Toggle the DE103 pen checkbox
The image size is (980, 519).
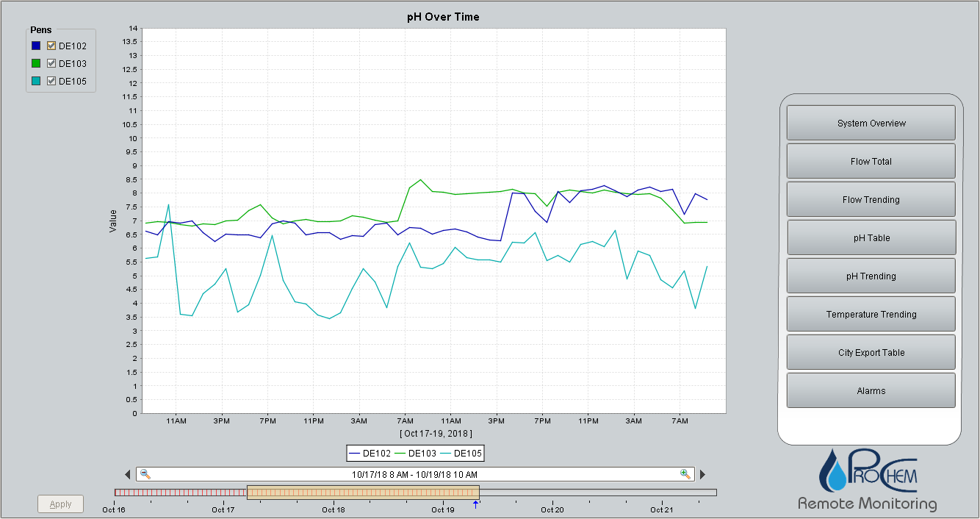pos(51,63)
